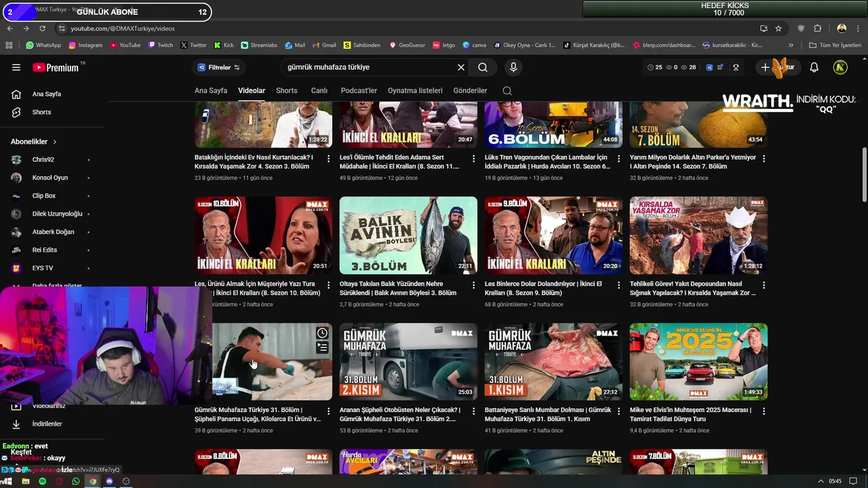This screenshot has width=868, height=488.
Task: Select the Videolar channel tab
Action: click(x=252, y=91)
